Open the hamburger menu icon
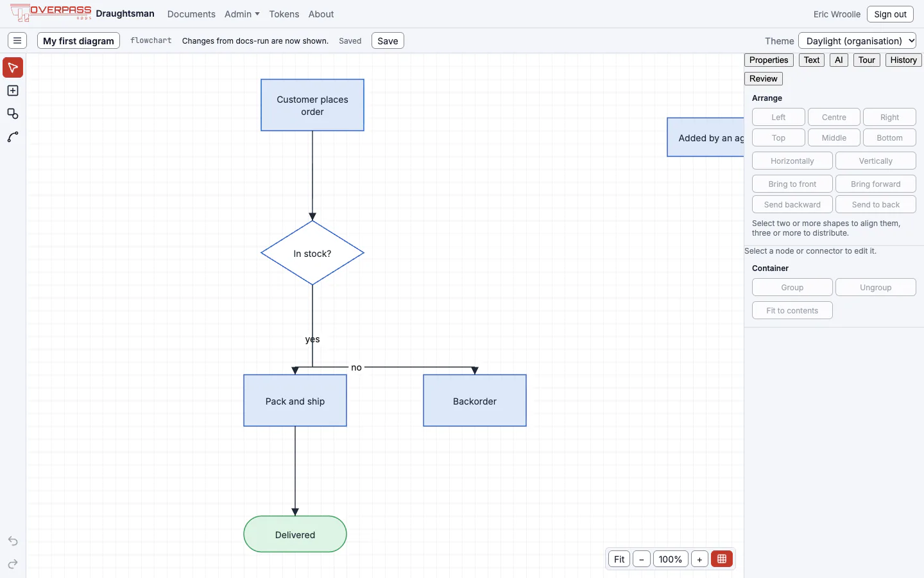Image resolution: width=924 pixels, height=578 pixels. point(17,40)
